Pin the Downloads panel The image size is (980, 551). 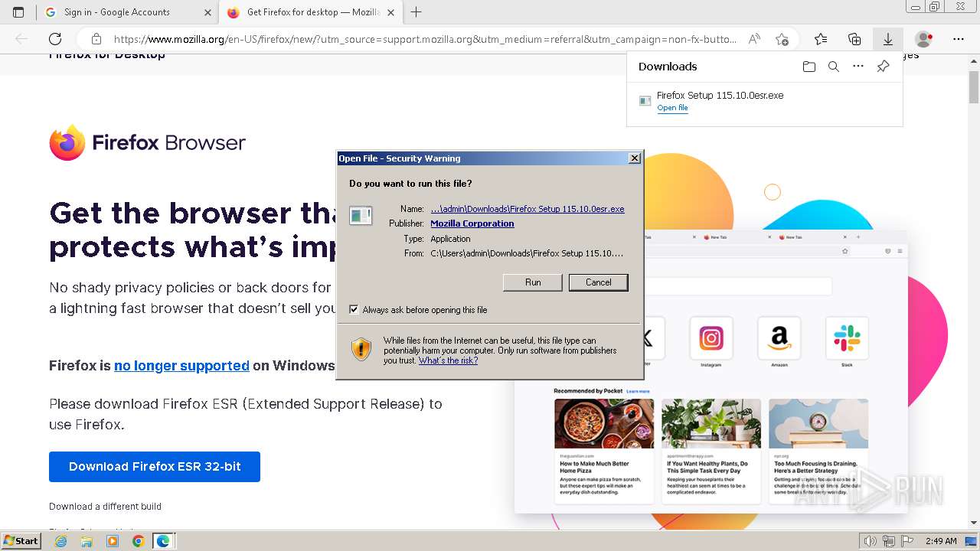(883, 67)
